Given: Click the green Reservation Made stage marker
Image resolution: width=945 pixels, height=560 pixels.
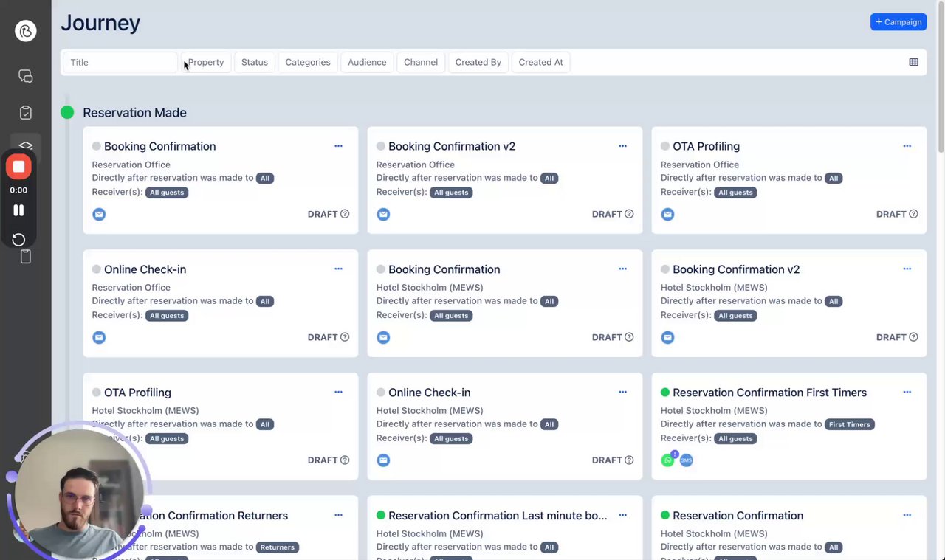Looking at the screenshot, I should click(x=67, y=112).
